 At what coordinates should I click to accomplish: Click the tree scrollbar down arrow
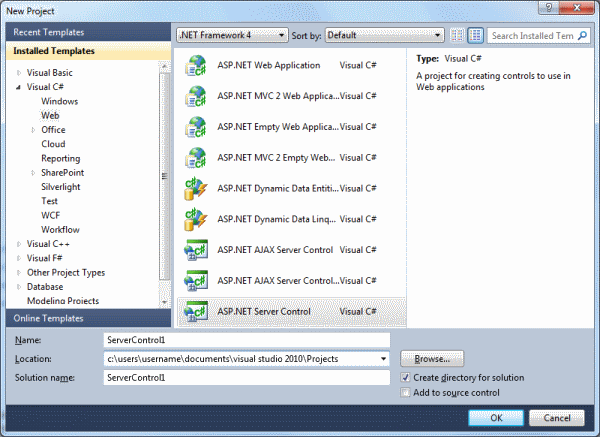click(x=165, y=302)
